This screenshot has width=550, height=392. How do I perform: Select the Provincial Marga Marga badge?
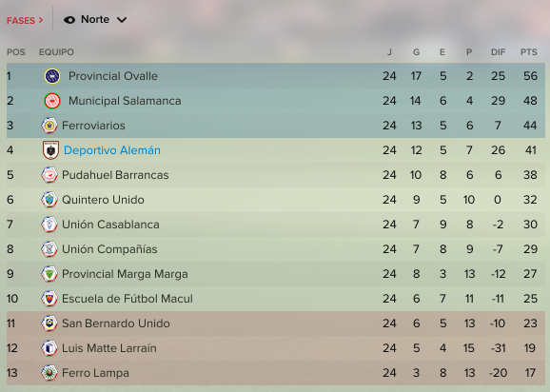(49, 274)
